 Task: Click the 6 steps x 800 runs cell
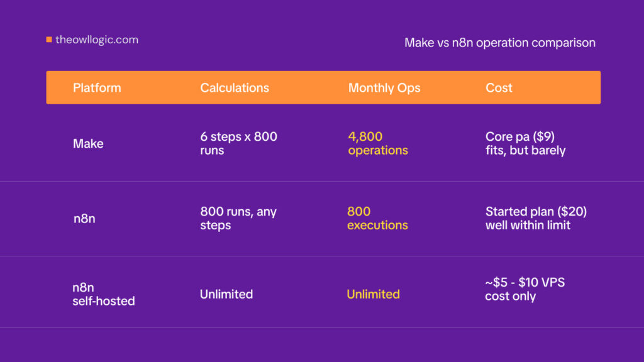point(238,143)
